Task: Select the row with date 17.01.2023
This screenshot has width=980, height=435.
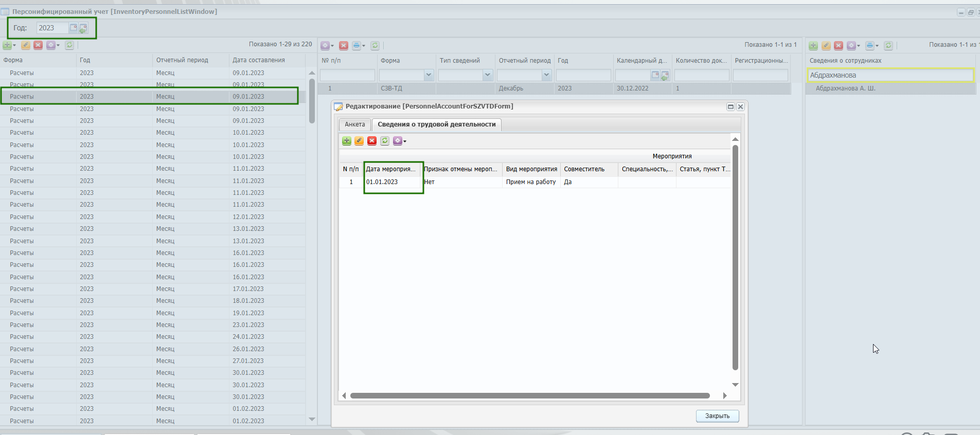Action: click(153, 289)
